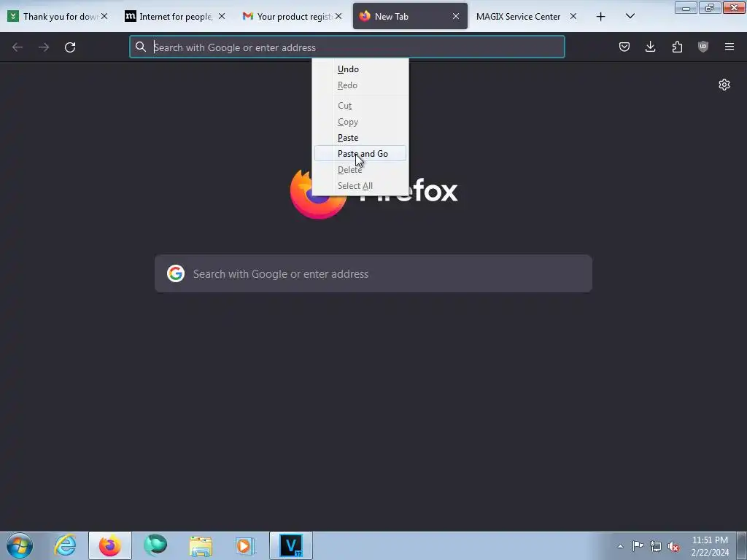Open new tab personalize gear
747x560 pixels.
[x=724, y=85]
